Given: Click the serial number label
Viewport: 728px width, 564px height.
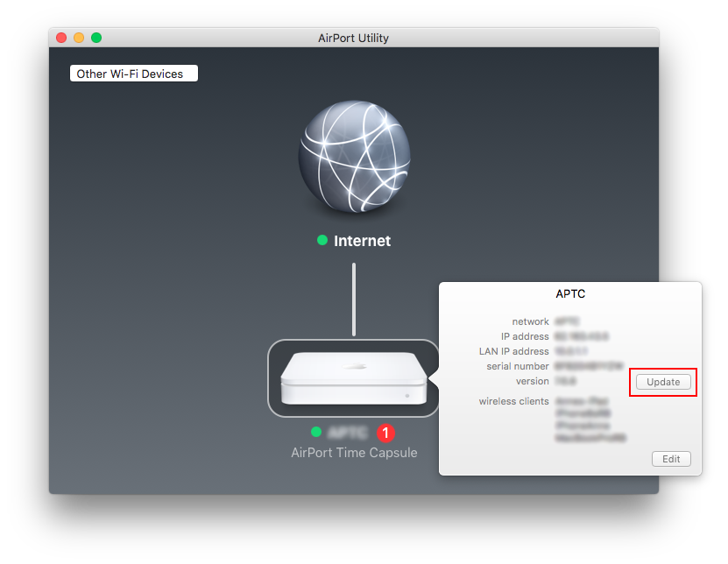Looking at the screenshot, I should point(518,366).
